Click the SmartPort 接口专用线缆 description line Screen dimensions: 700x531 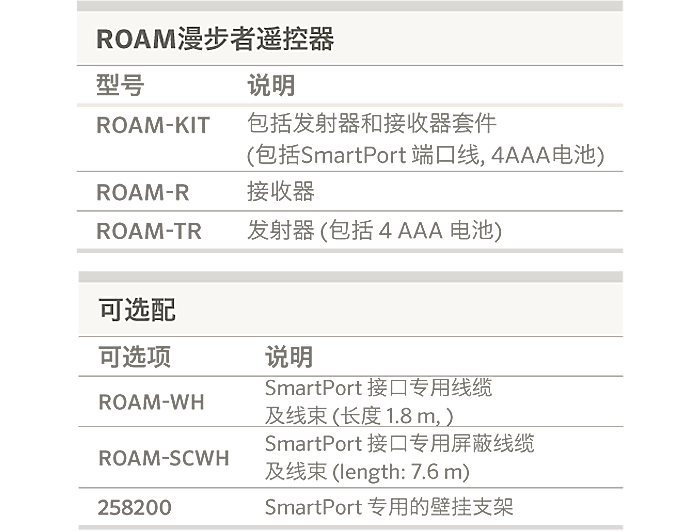pyautogui.click(x=378, y=388)
